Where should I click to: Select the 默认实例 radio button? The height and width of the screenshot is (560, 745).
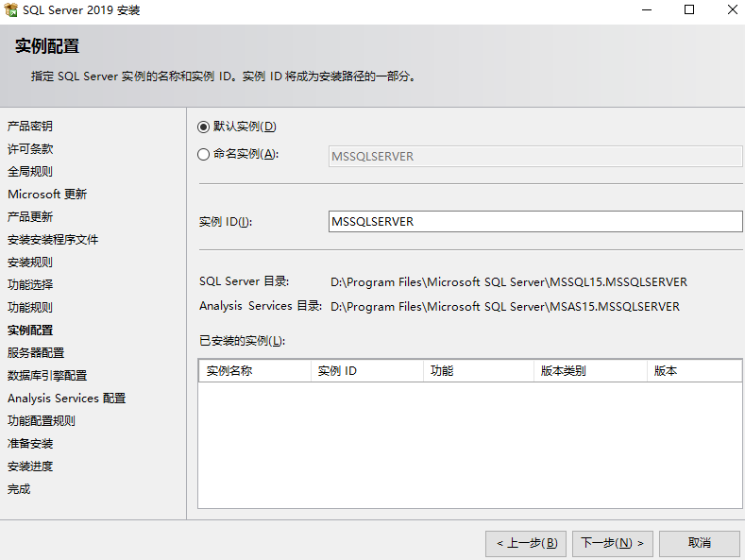point(204,127)
